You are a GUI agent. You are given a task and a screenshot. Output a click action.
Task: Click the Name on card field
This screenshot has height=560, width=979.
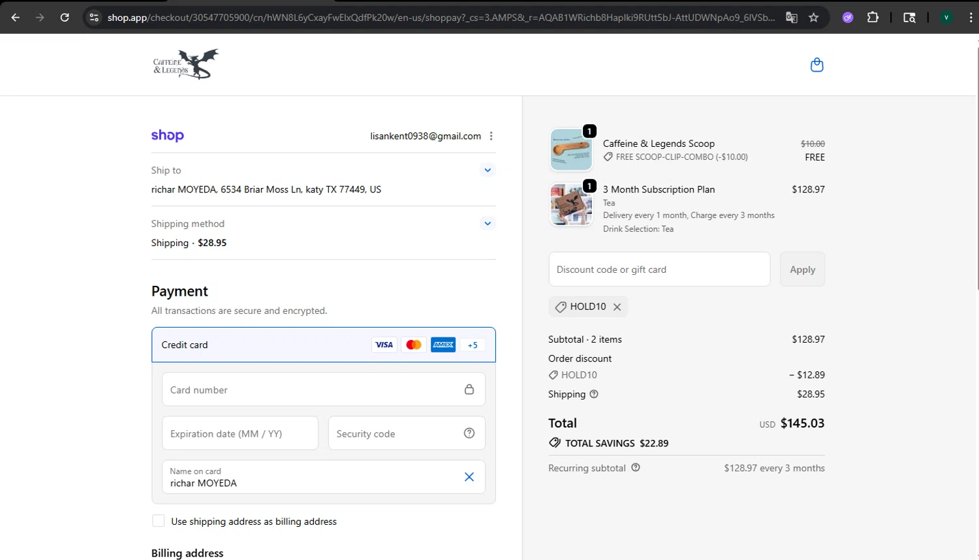pyautogui.click(x=324, y=476)
